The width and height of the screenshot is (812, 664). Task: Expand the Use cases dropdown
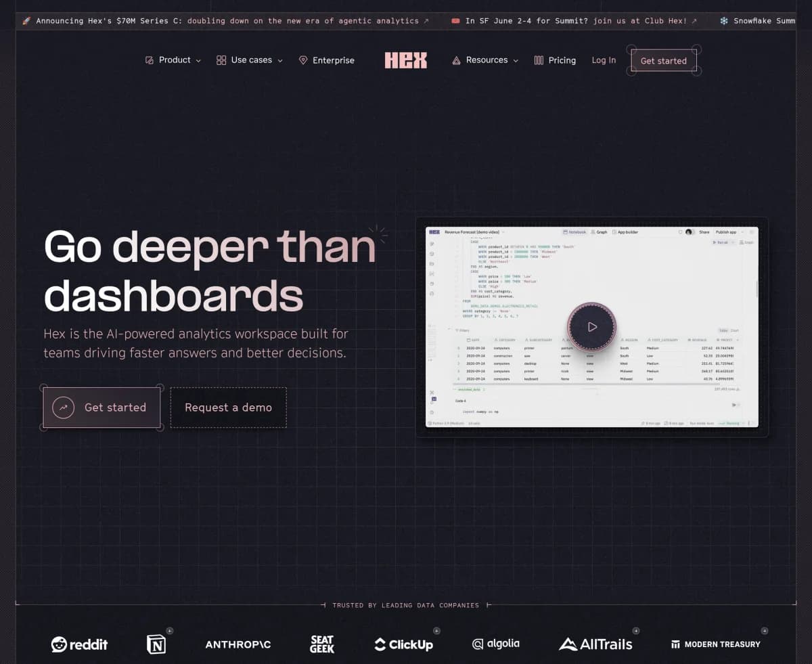[250, 60]
